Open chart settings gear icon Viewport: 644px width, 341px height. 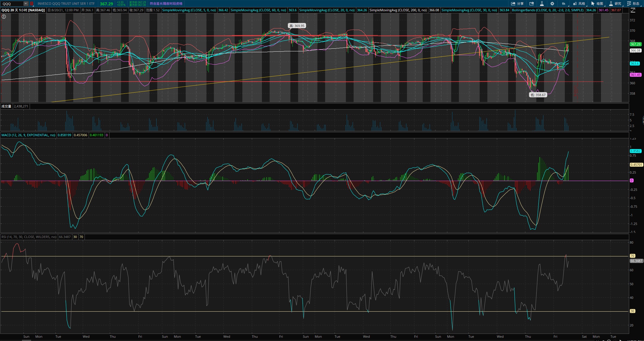[x=552, y=4]
